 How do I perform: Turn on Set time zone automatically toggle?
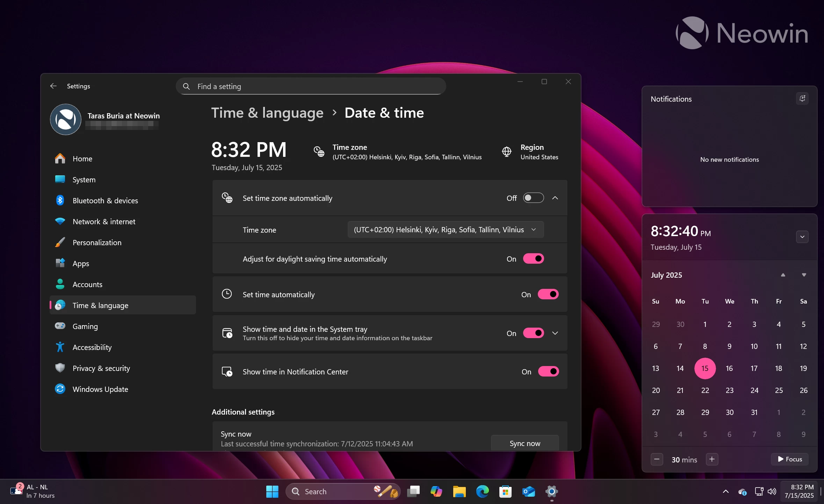pyautogui.click(x=533, y=198)
